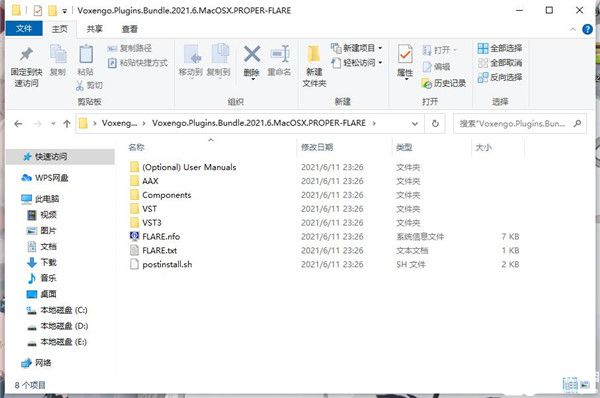Viewport: 600px width, 398px height.
Task: Click the search box field
Action: pos(520,124)
